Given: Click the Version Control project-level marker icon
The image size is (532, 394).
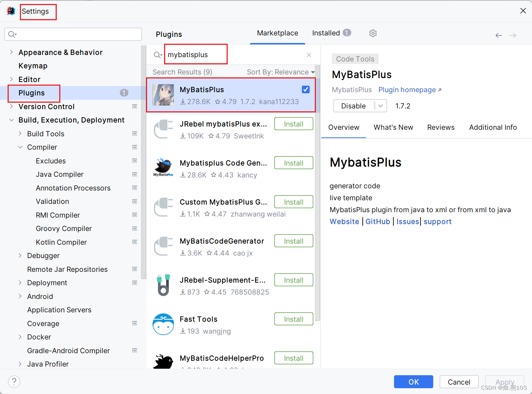Looking at the screenshot, I should [x=135, y=106].
